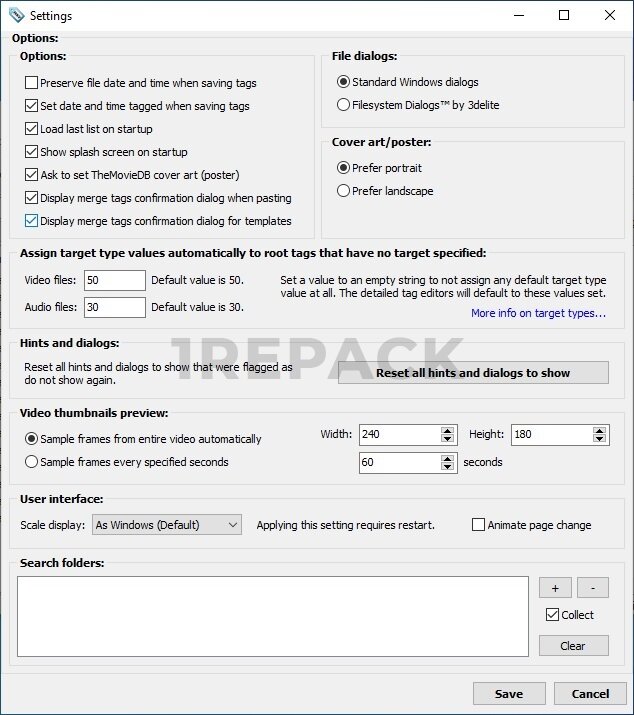The width and height of the screenshot is (634, 715).
Task: Click Save to apply settings
Action: 509,694
